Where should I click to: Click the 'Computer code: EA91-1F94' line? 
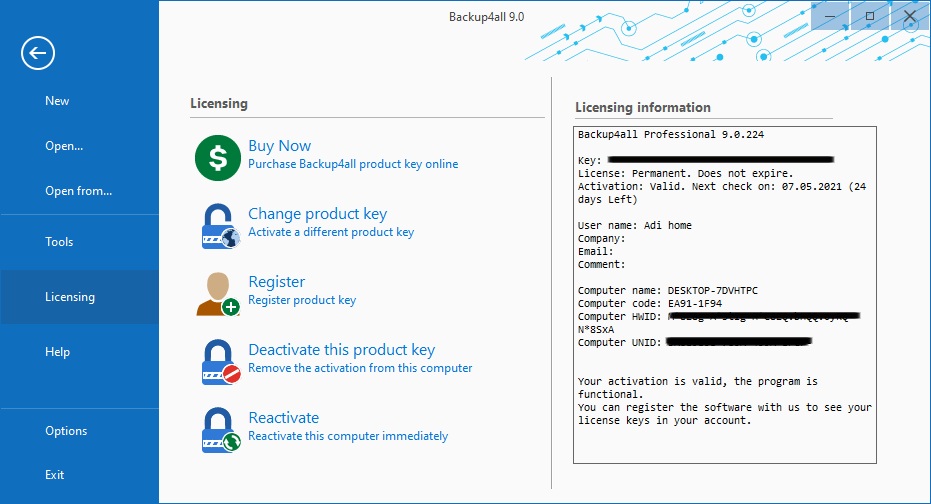point(650,303)
